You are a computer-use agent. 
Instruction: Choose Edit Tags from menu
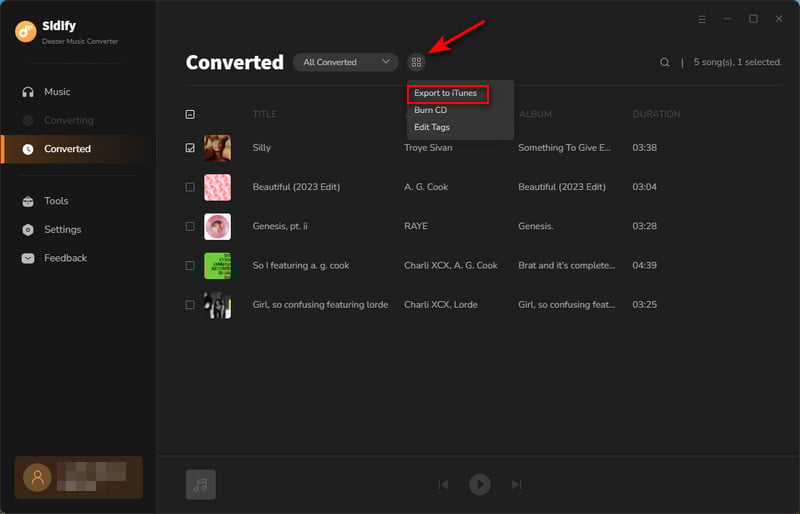(432, 127)
